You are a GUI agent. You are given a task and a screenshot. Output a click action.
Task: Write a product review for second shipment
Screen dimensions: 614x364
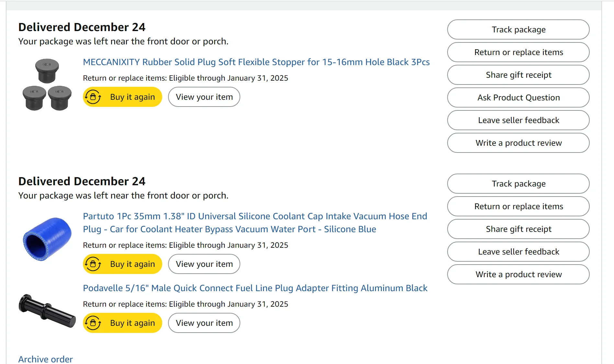pos(518,274)
